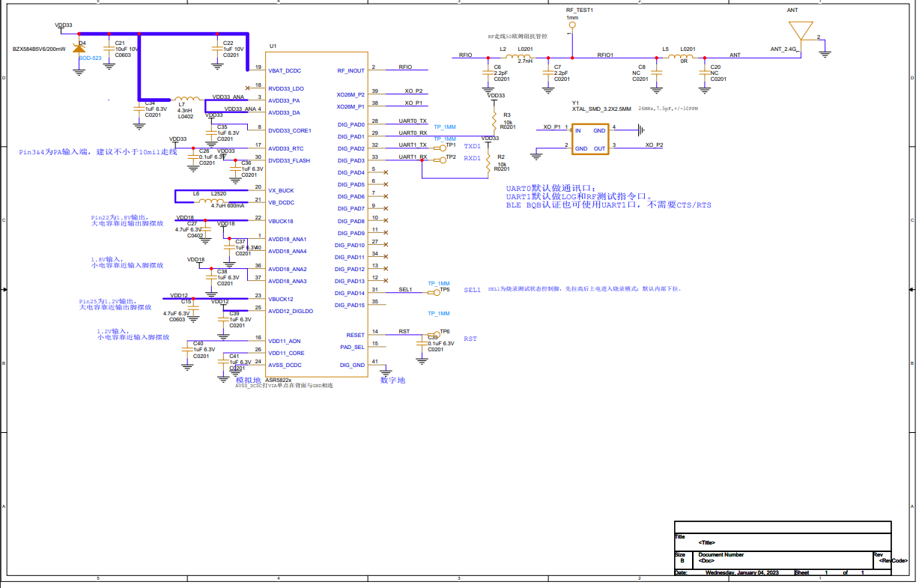The width and height of the screenshot is (922, 588).
Task: Click the DIG_PAD14 pin label
Action: pos(351,293)
